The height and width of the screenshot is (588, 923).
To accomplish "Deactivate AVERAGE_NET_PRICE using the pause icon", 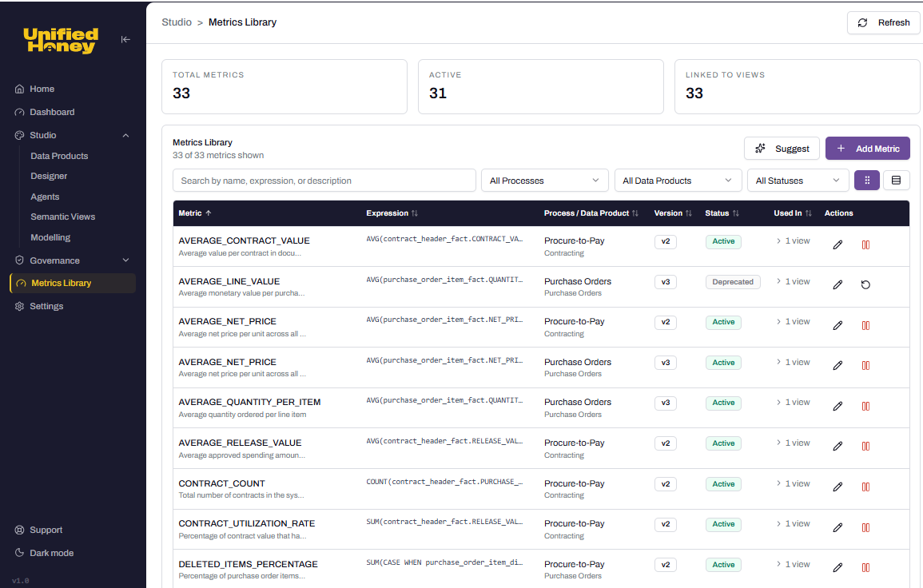I will (865, 325).
